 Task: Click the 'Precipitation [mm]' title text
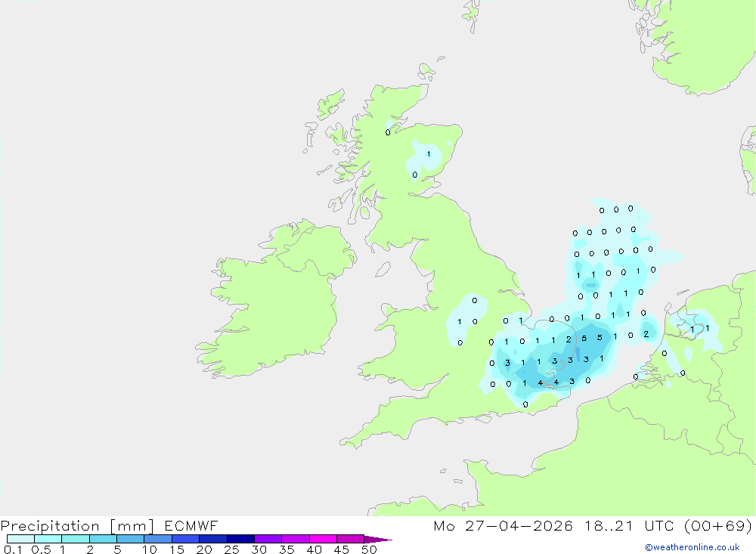point(77,527)
